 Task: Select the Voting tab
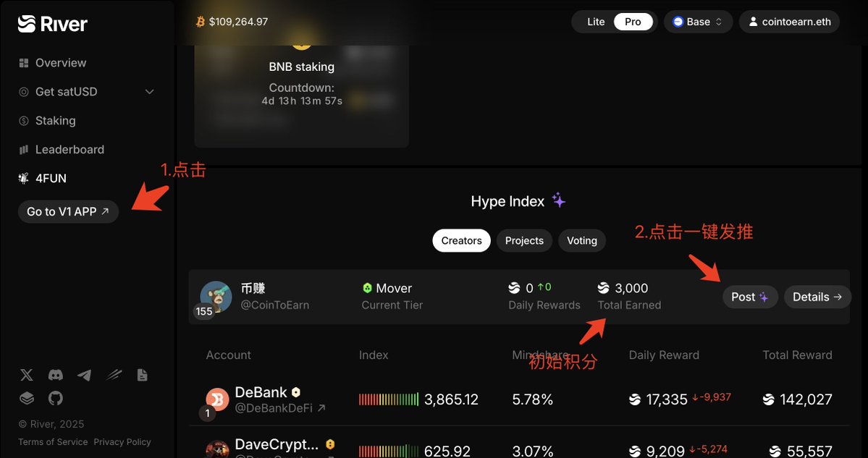[582, 241]
